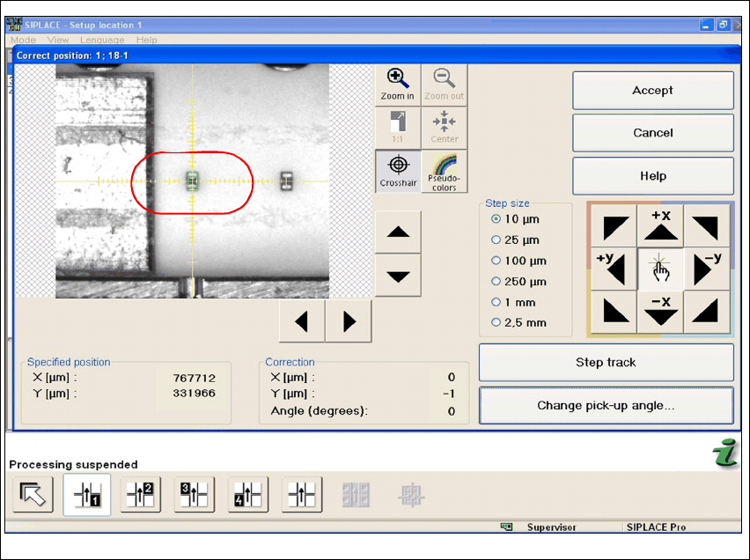This screenshot has height=560, width=750.
Task: Click the Accept button
Action: click(652, 91)
